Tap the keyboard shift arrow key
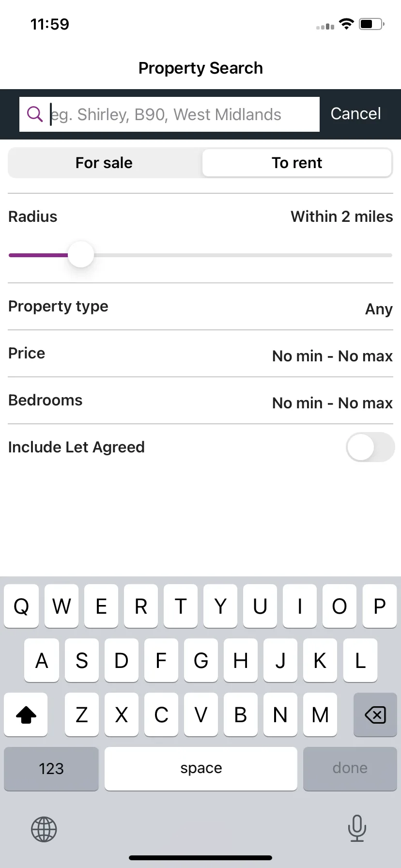The image size is (401, 868). tap(26, 714)
